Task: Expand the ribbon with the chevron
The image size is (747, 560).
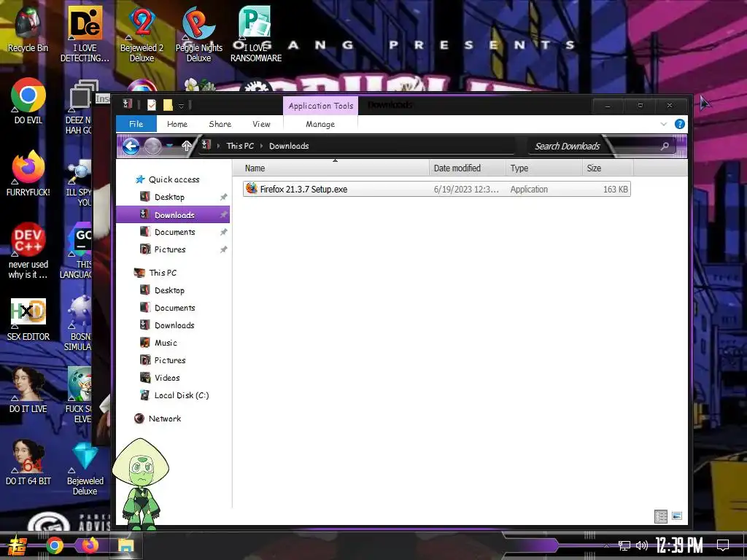Action: (664, 124)
